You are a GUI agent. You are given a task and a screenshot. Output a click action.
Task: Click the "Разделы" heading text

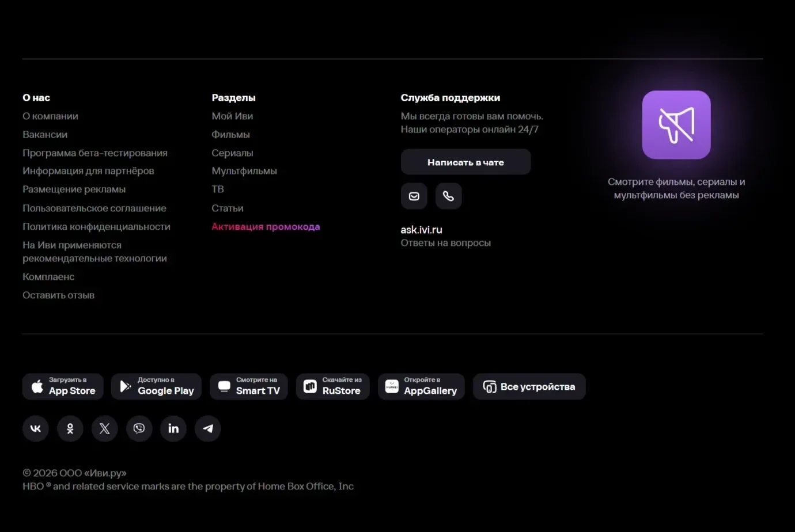234,97
